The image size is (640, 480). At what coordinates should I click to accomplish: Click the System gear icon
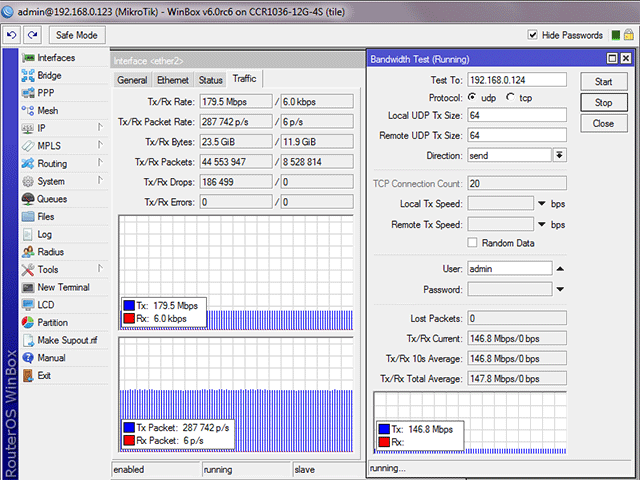point(28,181)
